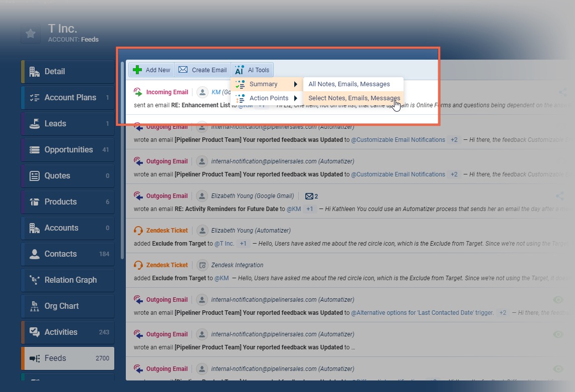575x392 pixels.
Task: Open the Opportunities tab in the sidebar
Action: [x=68, y=149]
